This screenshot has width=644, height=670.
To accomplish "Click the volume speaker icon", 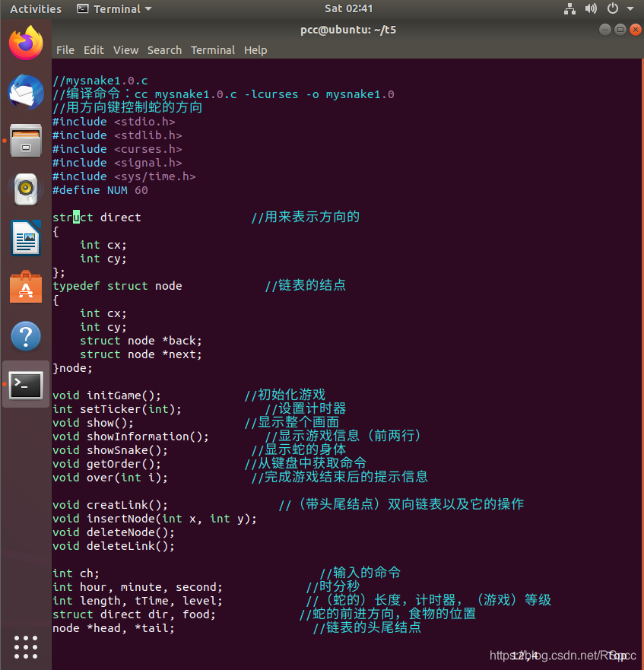I will 591,8.
